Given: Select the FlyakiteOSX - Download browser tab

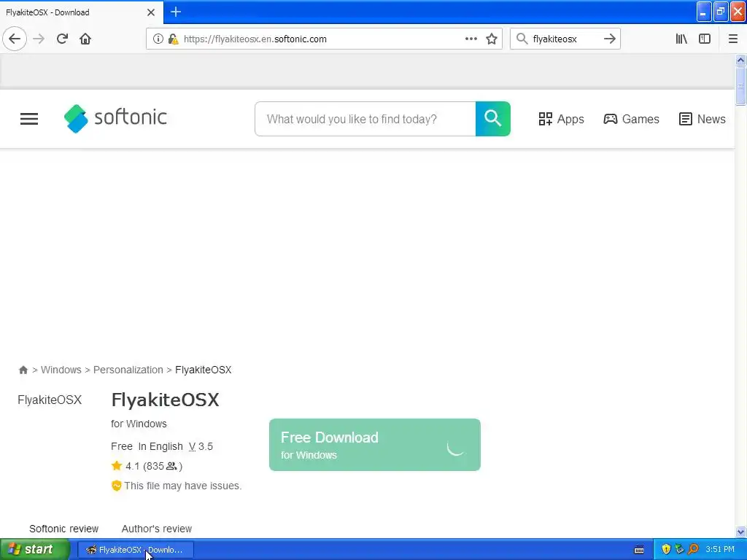Looking at the screenshot, I should [x=81, y=12].
